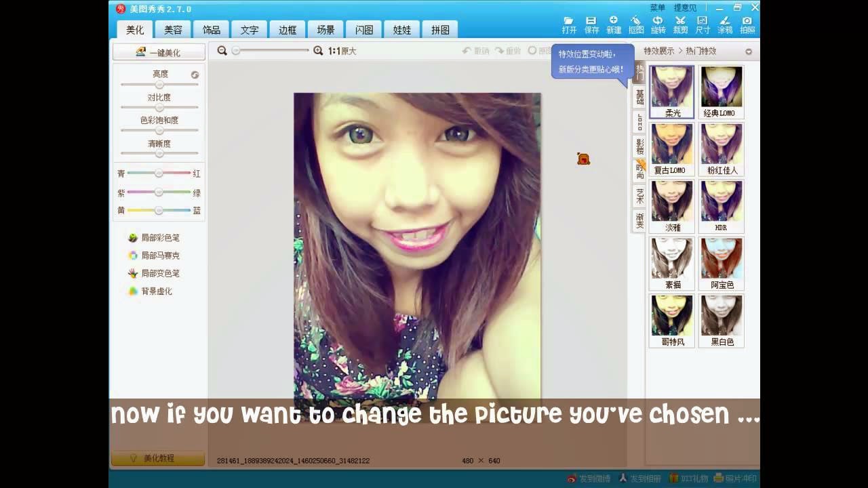The image size is (868, 488).
Task: Save the photo using the 保存 icon
Action: 590,24
